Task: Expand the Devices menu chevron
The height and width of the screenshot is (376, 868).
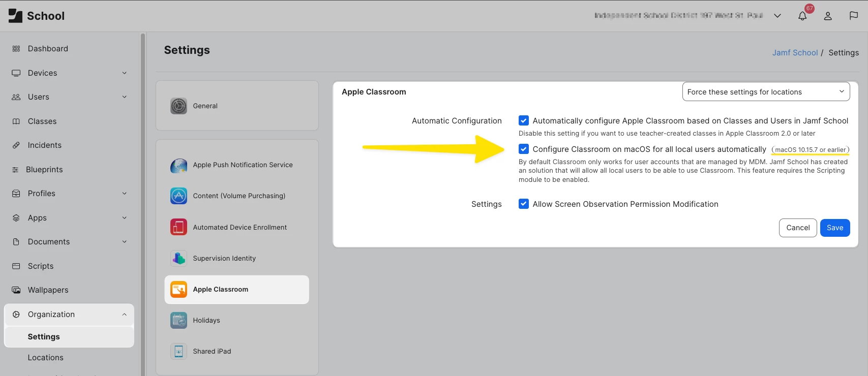Action: [x=125, y=73]
